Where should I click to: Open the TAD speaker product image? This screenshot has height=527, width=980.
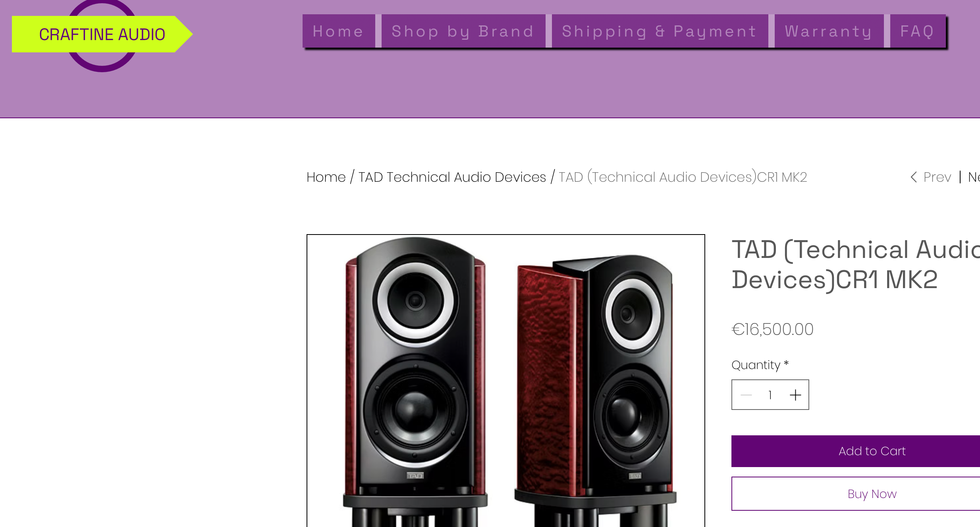(x=505, y=381)
